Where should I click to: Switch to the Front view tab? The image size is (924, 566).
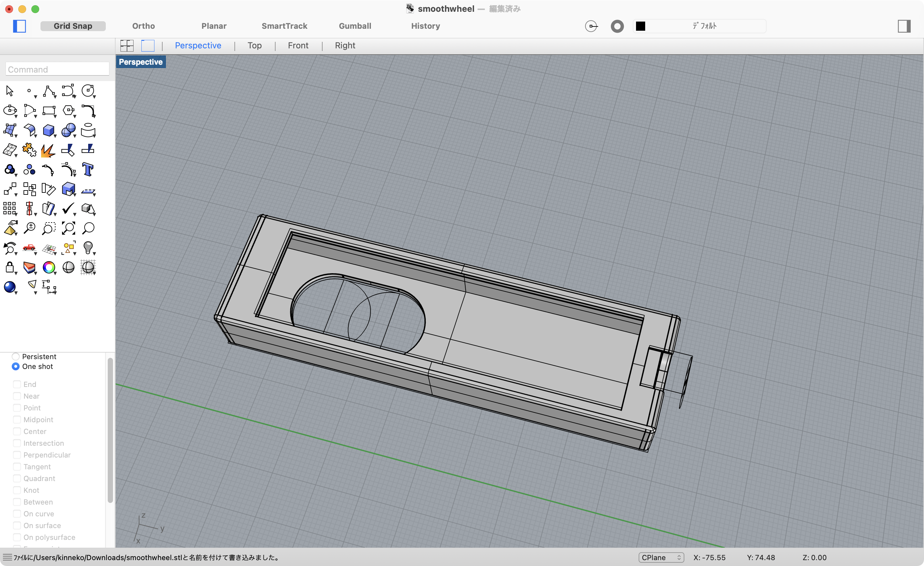point(298,45)
